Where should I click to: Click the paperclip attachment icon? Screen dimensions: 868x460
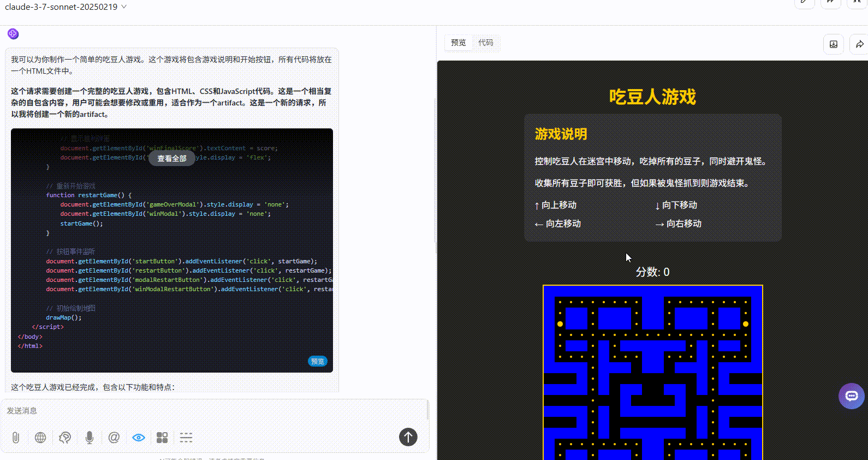point(16,437)
